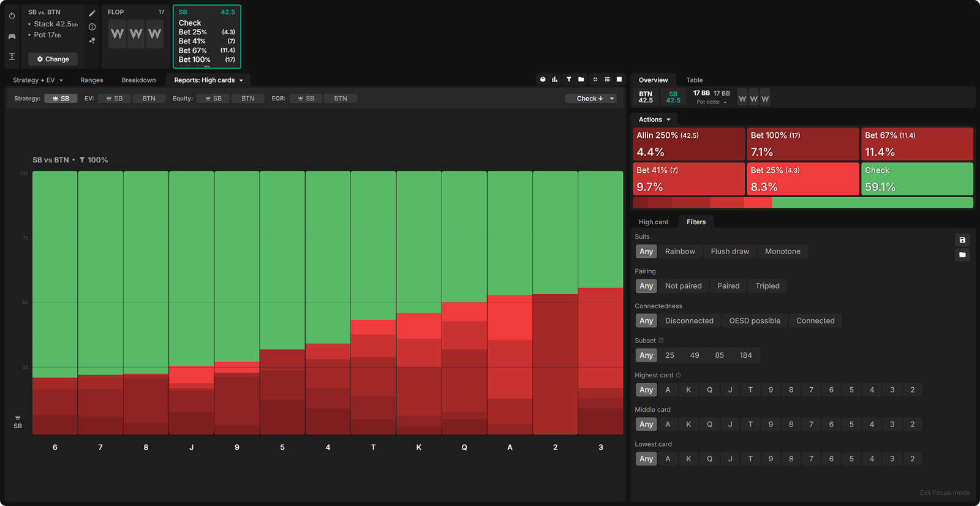Click the reset arrow icon in left sidebar

click(x=12, y=16)
